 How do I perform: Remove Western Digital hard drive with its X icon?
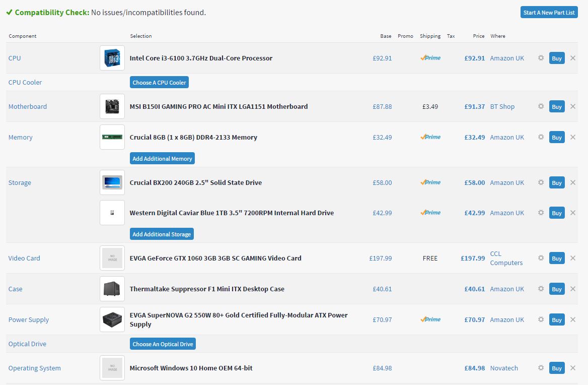(572, 212)
